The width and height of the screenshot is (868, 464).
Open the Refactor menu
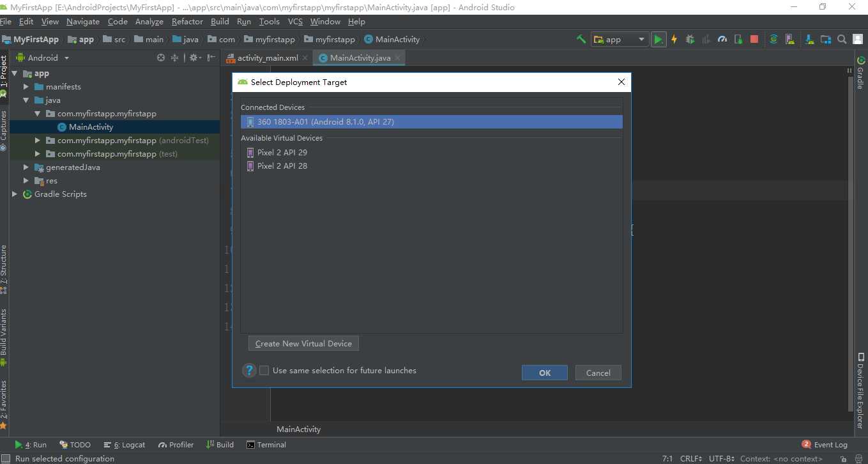point(187,21)
